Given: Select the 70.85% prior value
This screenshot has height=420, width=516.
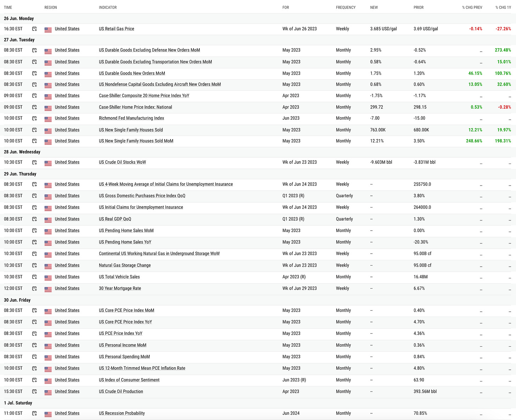Looking at the screenshot, I should 420,413.
